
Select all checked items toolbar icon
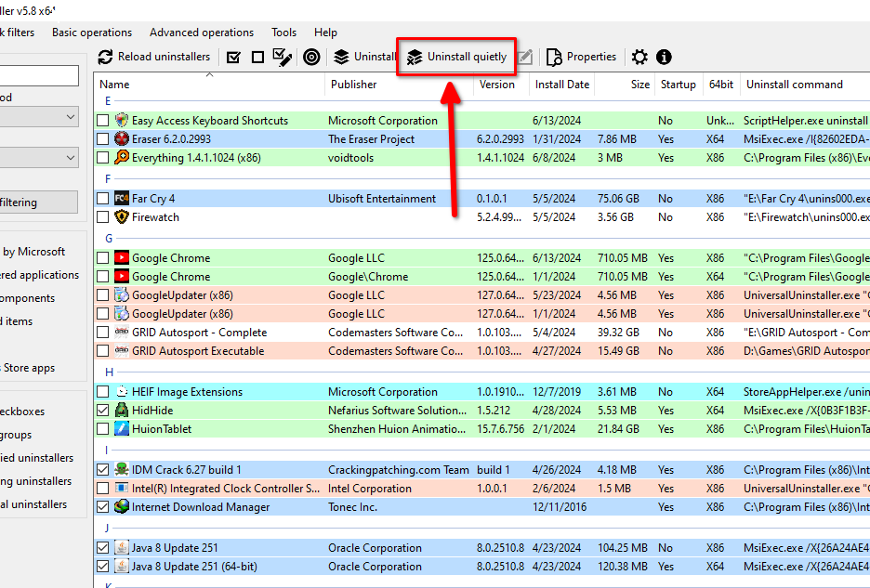(x=233, y=57)
